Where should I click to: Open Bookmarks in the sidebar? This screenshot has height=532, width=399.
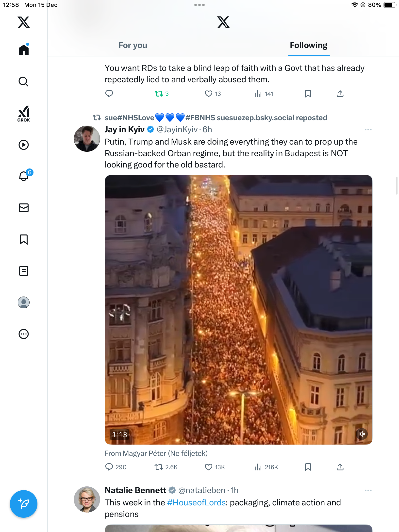24,239
